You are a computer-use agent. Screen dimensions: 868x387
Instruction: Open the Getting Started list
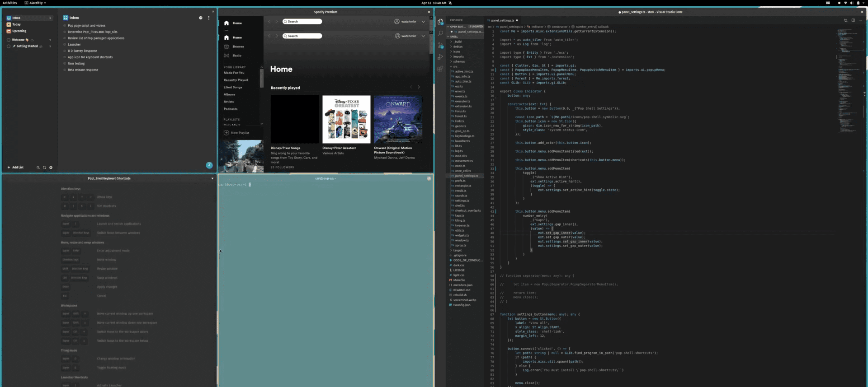tap(27, 46)
